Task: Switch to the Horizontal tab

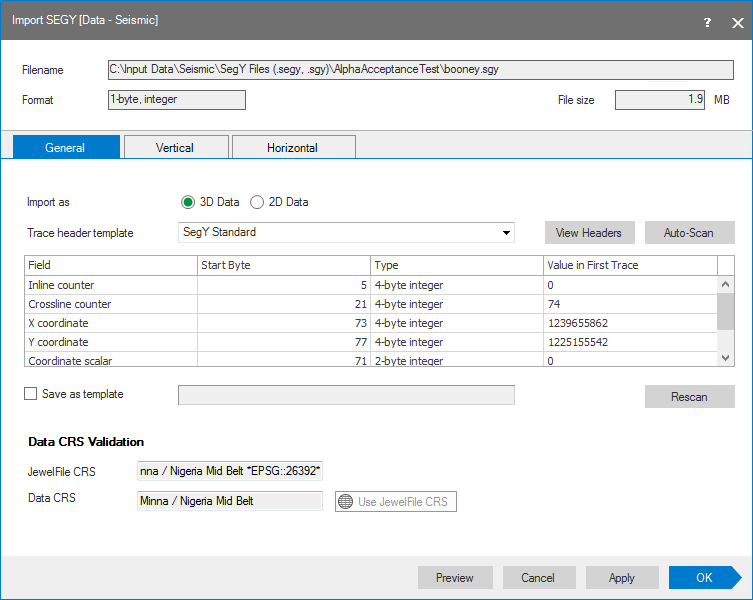Action: pos(292,147)
